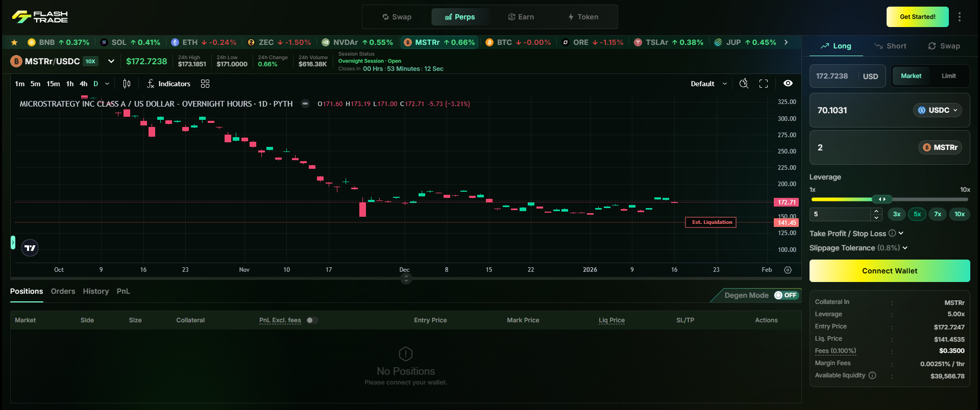980x410 pixels.
Task: Click the leverage slider handle
Action: (881, 199)
